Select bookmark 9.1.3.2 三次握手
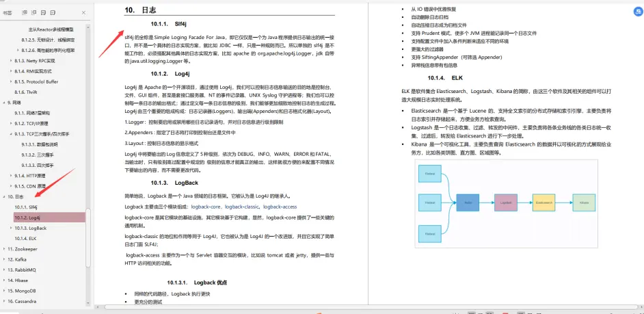The width and height of the screenshot is (644, 314). click(38, 155)
